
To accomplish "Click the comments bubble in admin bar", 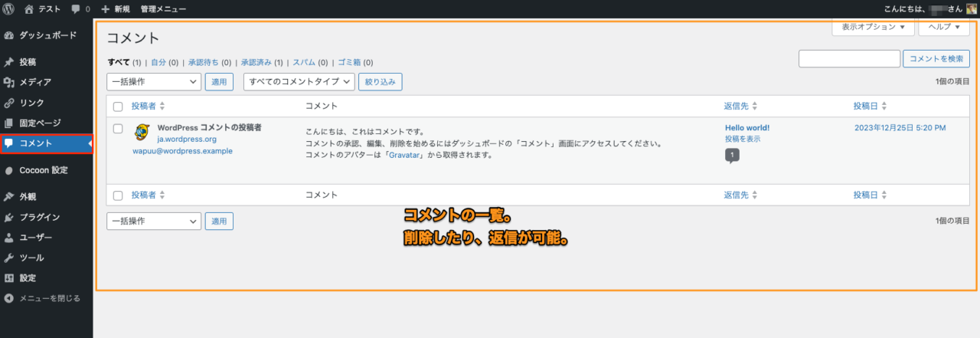I will click(80, 9).
